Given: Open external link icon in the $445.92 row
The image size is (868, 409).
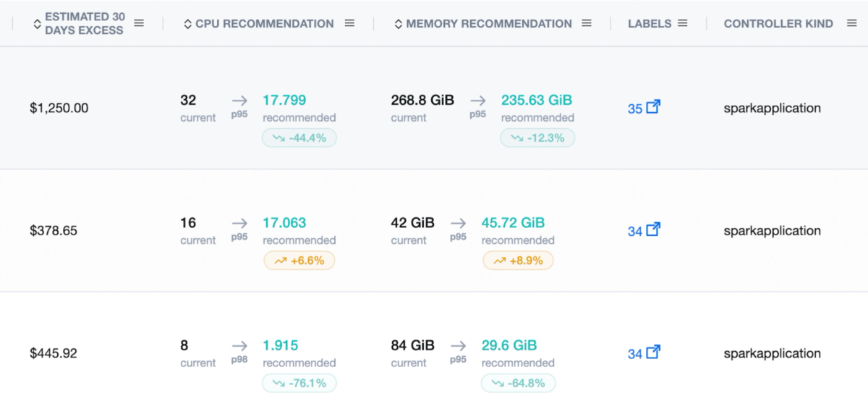Looking at the screenshot, I should [653, 353].
